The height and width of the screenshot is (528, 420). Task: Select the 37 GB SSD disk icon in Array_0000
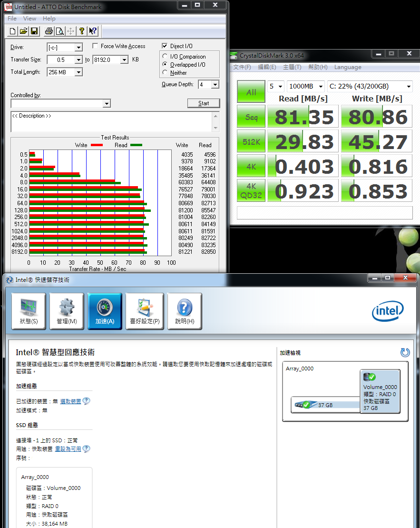point(306,404)
